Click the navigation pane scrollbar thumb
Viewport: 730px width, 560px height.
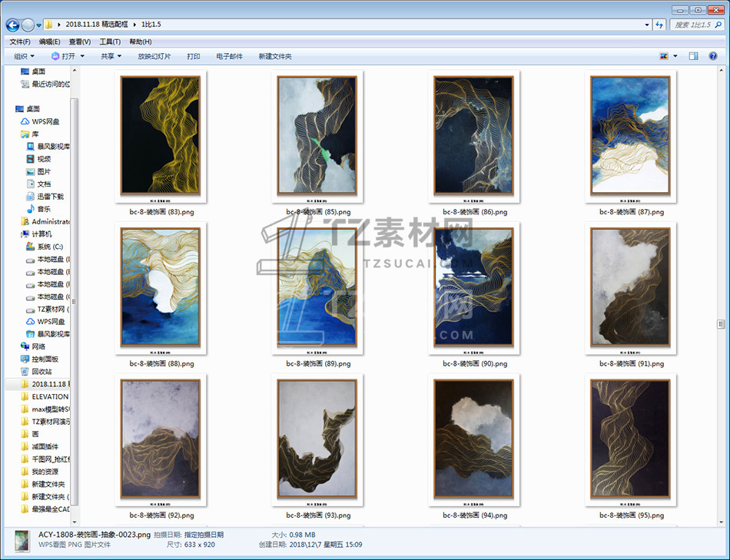click(x=74, y=301)
